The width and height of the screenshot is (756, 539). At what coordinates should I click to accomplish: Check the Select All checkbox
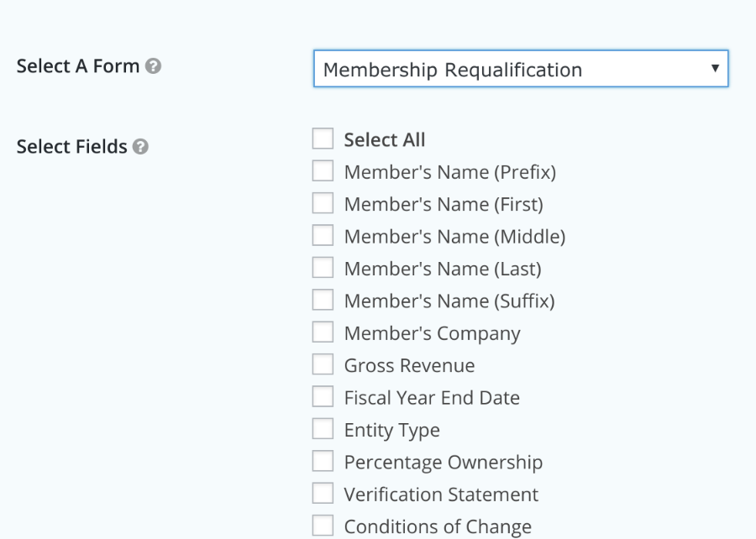323,139
